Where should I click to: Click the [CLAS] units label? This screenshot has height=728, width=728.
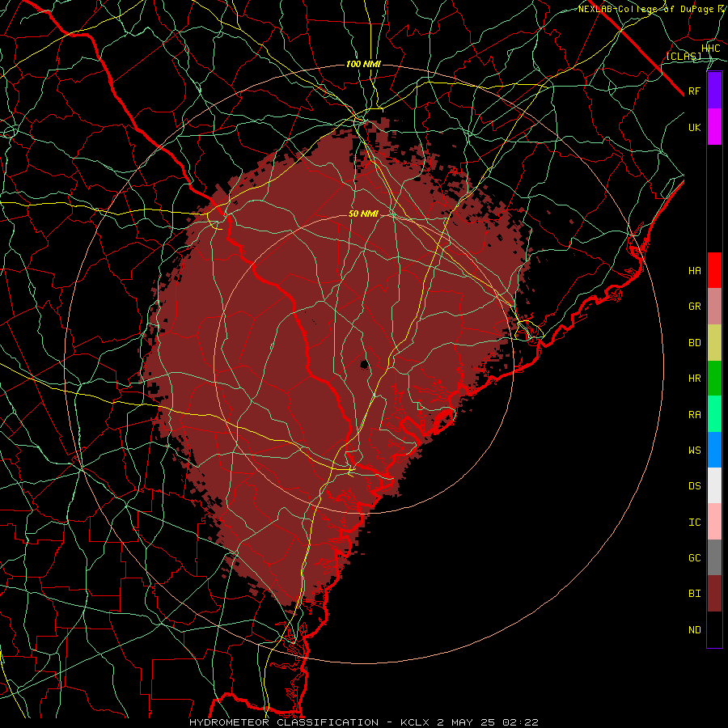click(684, 56)
